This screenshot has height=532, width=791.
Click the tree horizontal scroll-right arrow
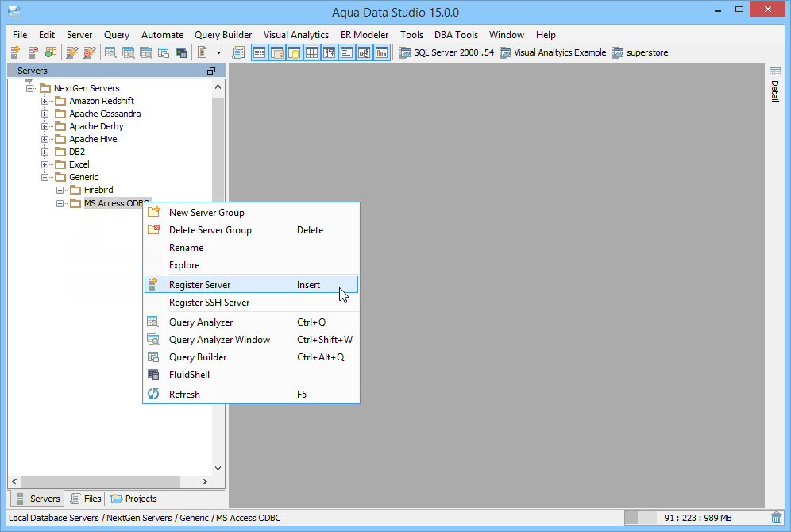204,481
